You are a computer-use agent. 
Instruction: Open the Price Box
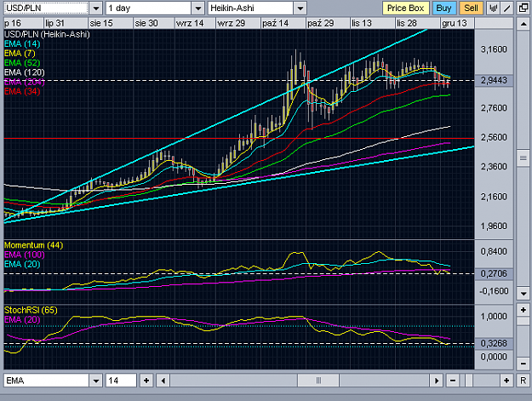coord(406,9)
